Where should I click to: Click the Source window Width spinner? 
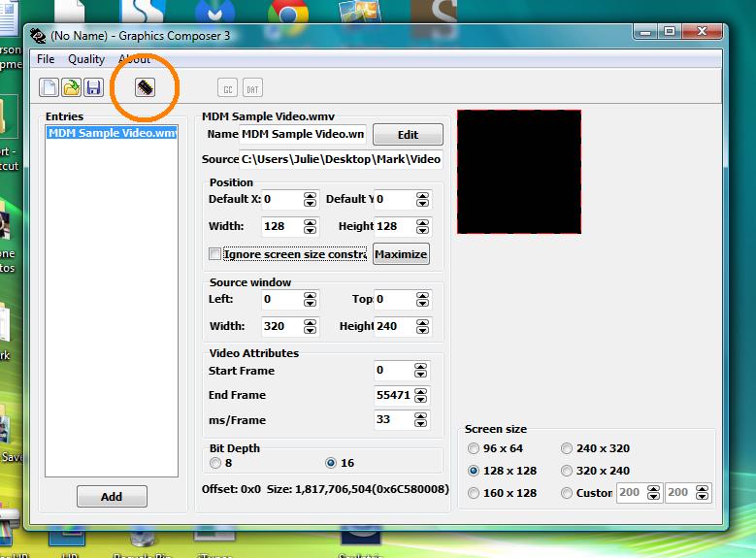click(x=310, y=326)
